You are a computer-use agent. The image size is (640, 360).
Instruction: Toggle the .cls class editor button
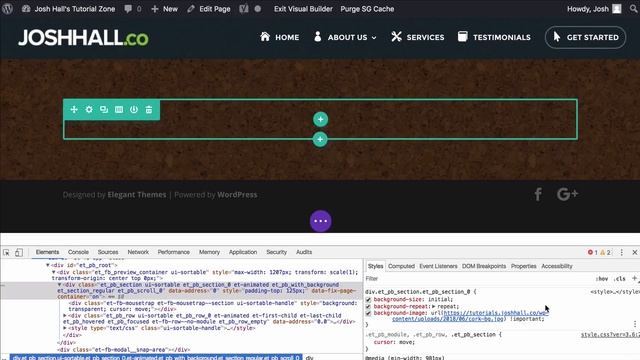[x=620, y=279]
